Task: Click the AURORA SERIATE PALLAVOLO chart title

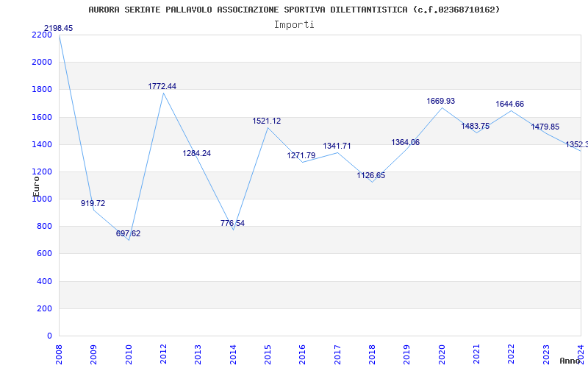Action: (x=295, y=10)
